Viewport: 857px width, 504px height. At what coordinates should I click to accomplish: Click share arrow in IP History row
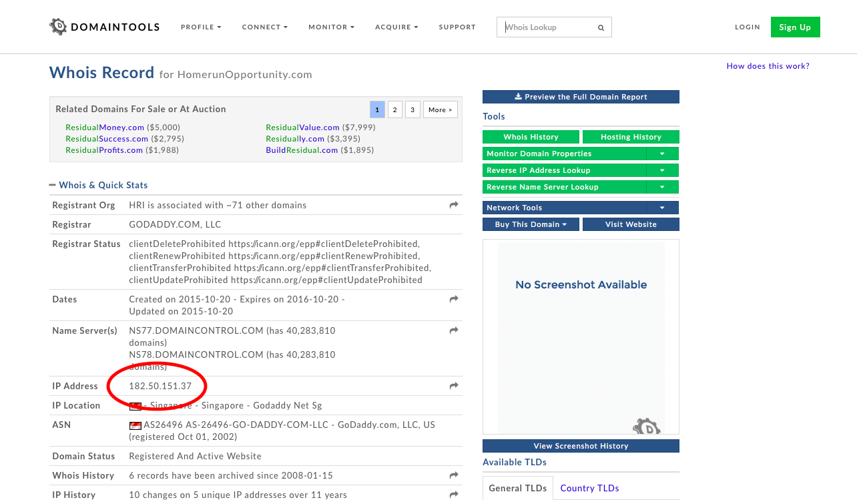pos(454,495)
